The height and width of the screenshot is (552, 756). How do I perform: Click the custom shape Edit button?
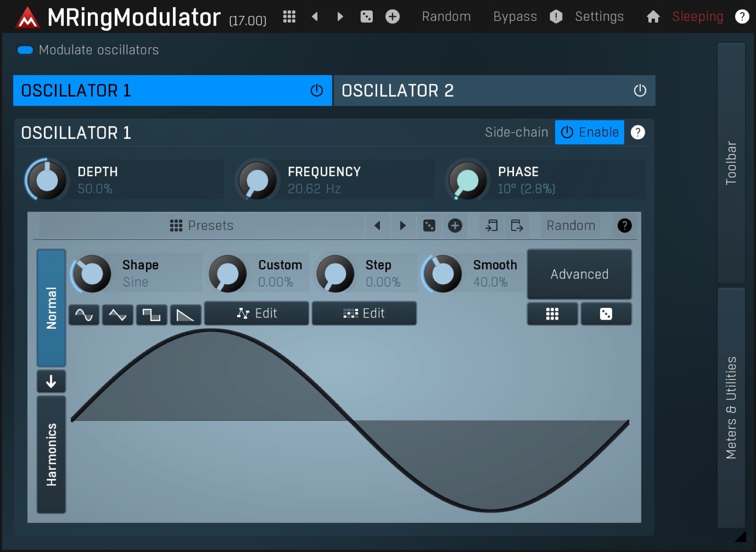click(x=257, y=314)
